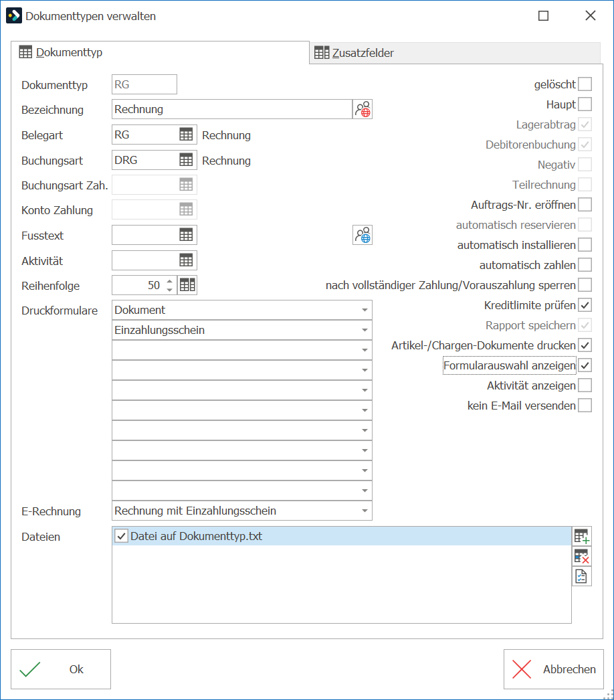The height and width of the screenshot is (700, 614).
Task: Tick the Auftrags-Nr. eröffnen checkbox
Action: pyautogui.click(x=585, y=205)
